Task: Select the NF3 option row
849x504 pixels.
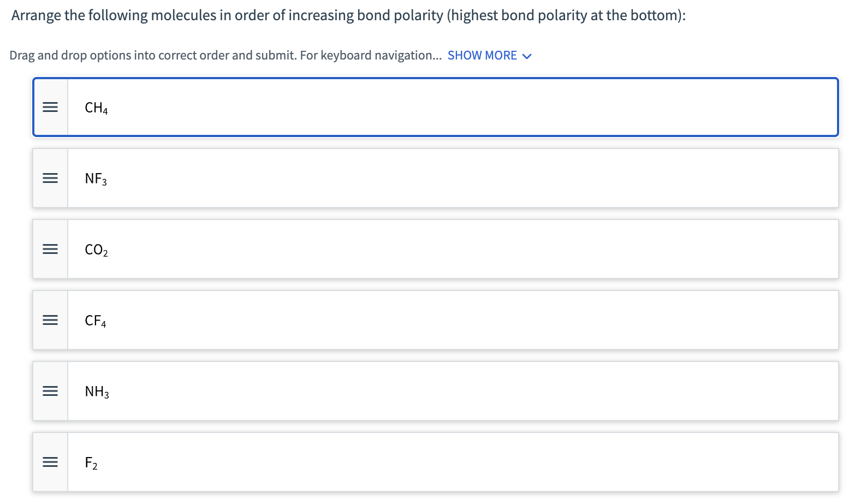Action: 382,178
